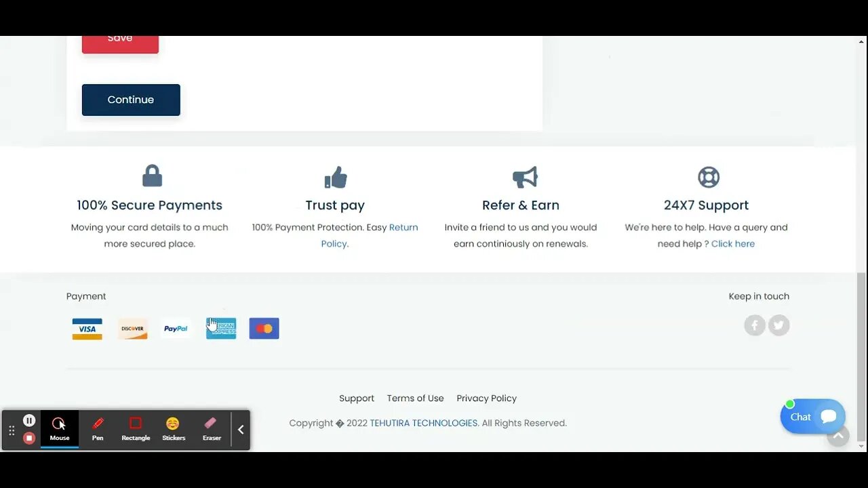868x488 pixels.
Task: Click the Refer & Earn heading
Action: point(521,205)
